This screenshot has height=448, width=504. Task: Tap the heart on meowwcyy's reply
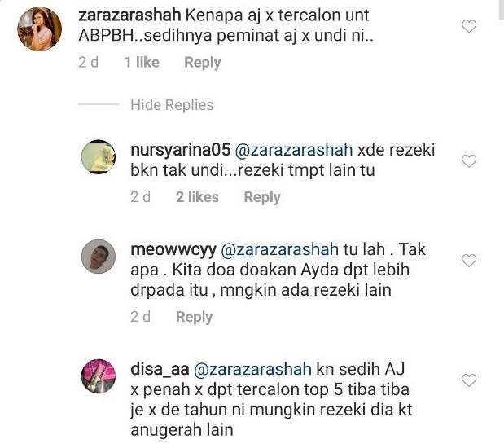point(469,261)
